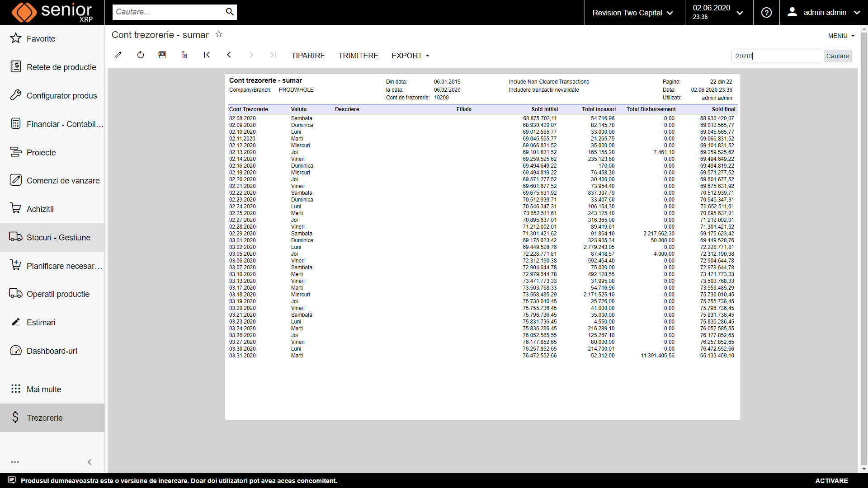Collapse the sidebar with the chevron

(90, 462)
